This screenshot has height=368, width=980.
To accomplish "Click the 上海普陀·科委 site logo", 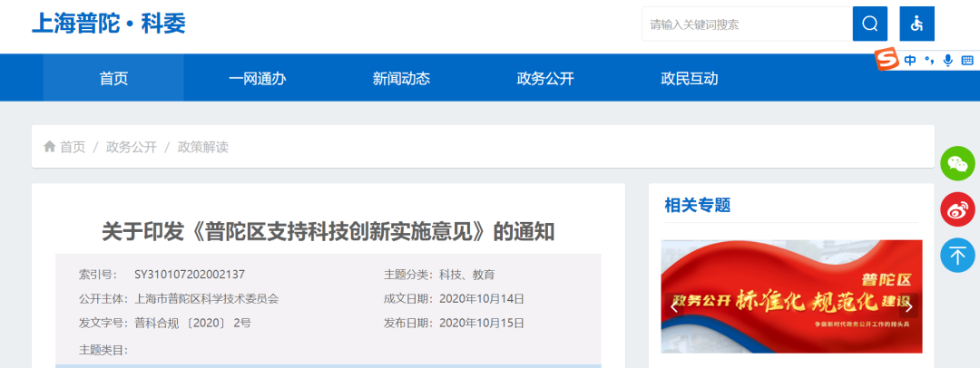I will click(x=109, y=24).
